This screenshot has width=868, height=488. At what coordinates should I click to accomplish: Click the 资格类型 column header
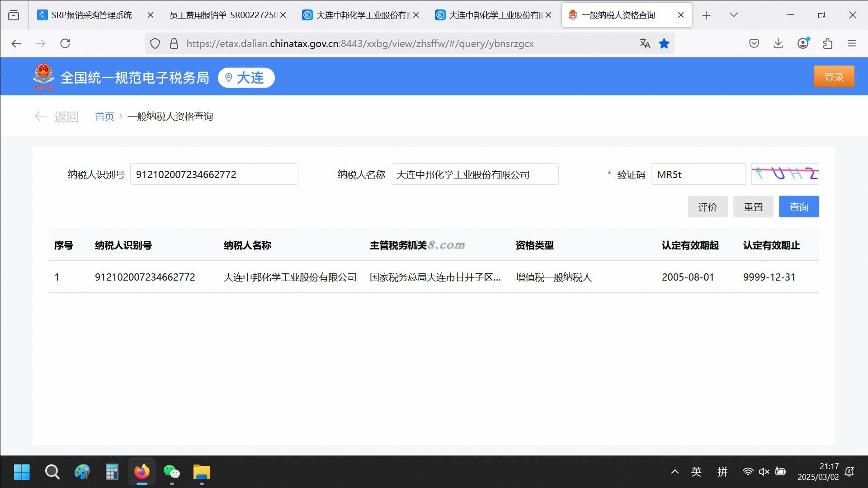(x=534, y=245)
